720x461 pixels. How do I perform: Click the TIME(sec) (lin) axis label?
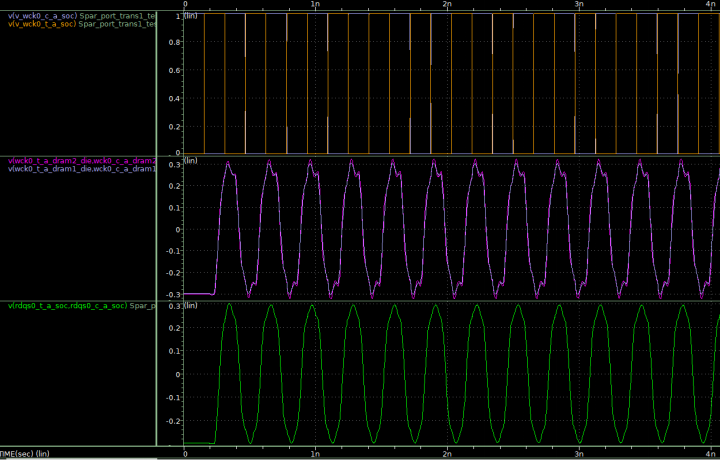pyautogui.click(x=24, y=454)
